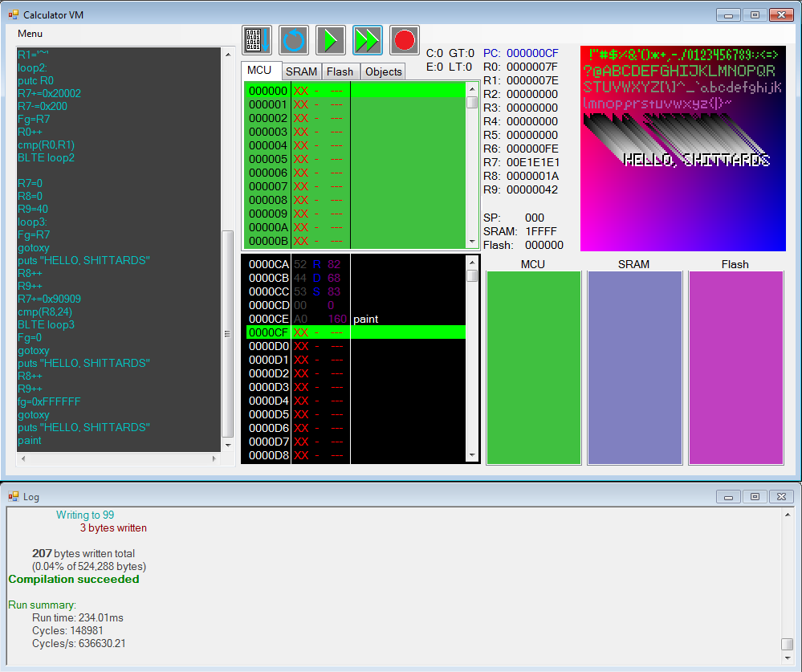Click code line 'BLTE loop2'
This screenshot has height=672, width=802.
point(46,157)
